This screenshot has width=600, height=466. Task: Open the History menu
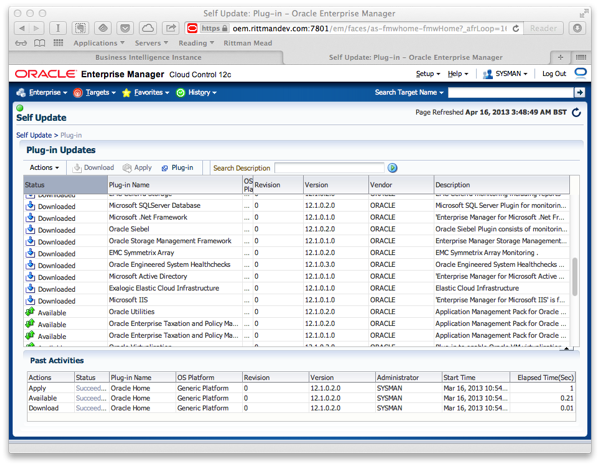[x=196, y=92]
